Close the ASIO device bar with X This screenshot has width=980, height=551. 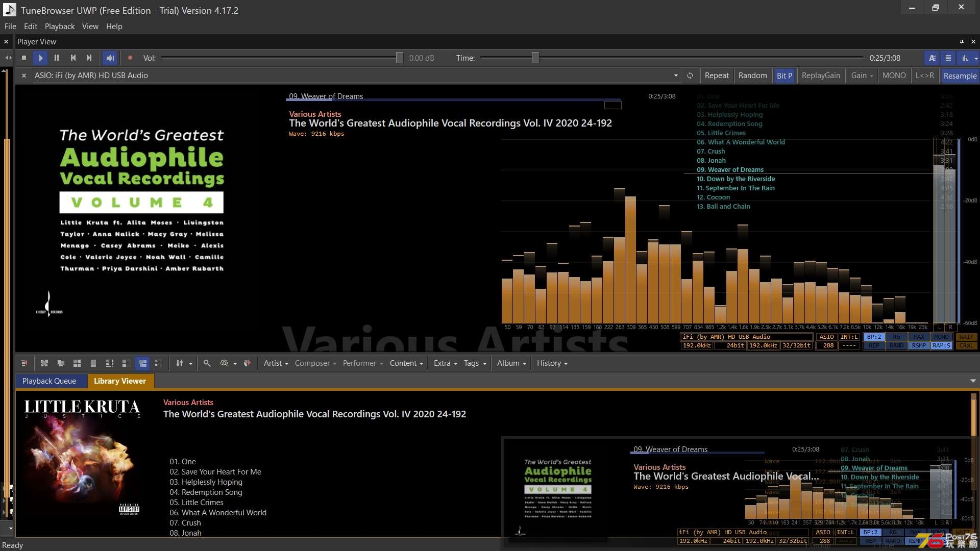pyautogui.click(x=24, y=76)
